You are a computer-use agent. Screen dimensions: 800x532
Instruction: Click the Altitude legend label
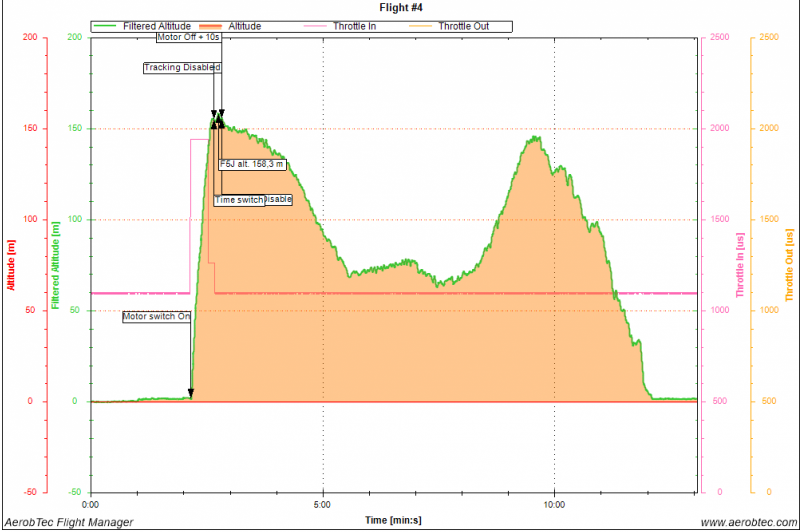point(246,25)
